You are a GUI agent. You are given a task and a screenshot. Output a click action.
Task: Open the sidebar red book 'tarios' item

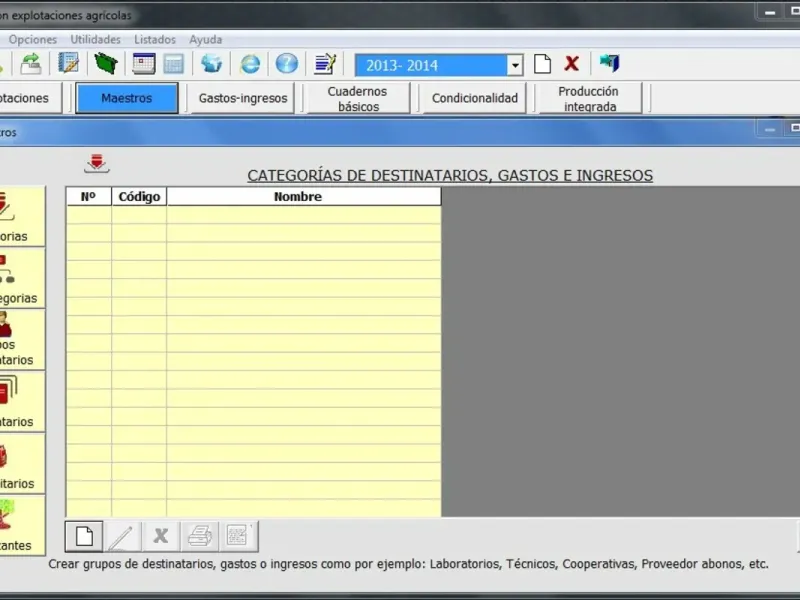click(x=20, y=402)
